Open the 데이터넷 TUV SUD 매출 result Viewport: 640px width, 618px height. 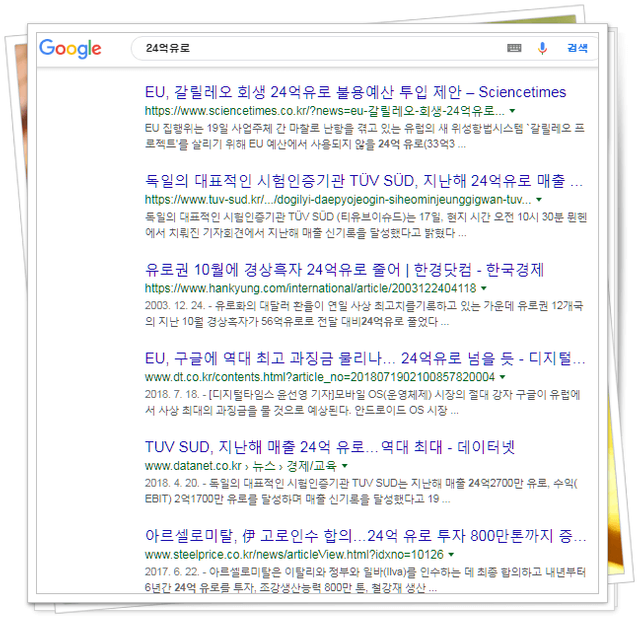pos(329,447)
